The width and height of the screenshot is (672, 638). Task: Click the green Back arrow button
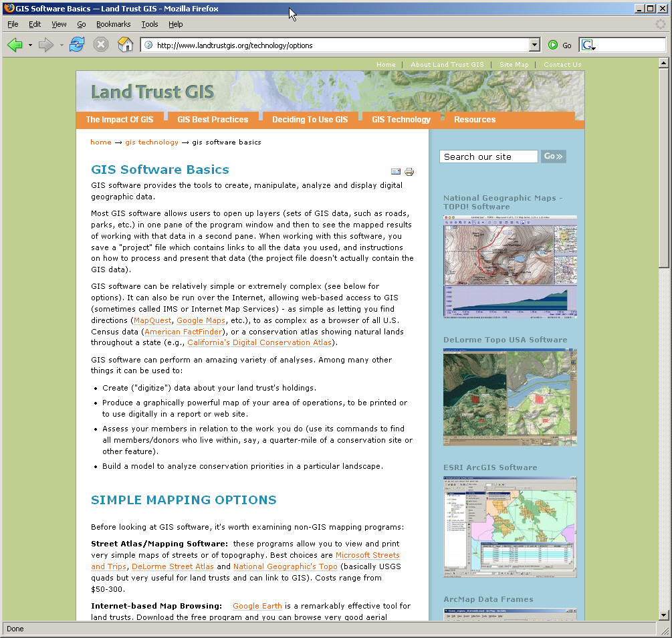[15, 45]
